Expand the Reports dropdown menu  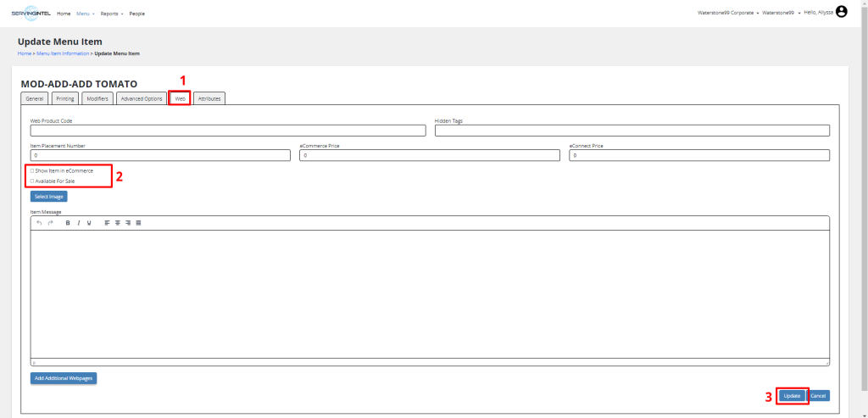(111, 14)
